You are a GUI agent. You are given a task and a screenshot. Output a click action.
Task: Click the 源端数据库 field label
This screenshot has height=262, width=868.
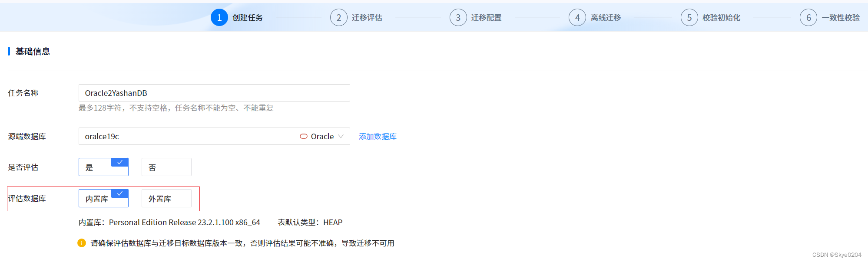(x=27, y=137)
